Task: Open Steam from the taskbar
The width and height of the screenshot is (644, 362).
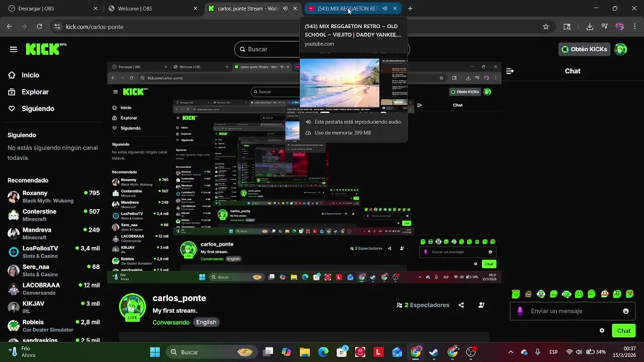Action: (x=434, y=352)
